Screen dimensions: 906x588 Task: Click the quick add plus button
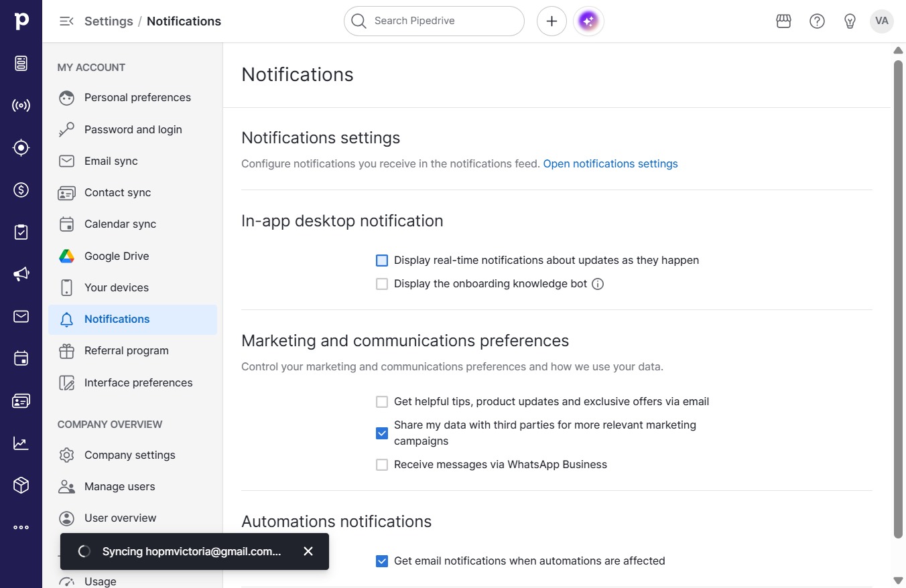552,21
